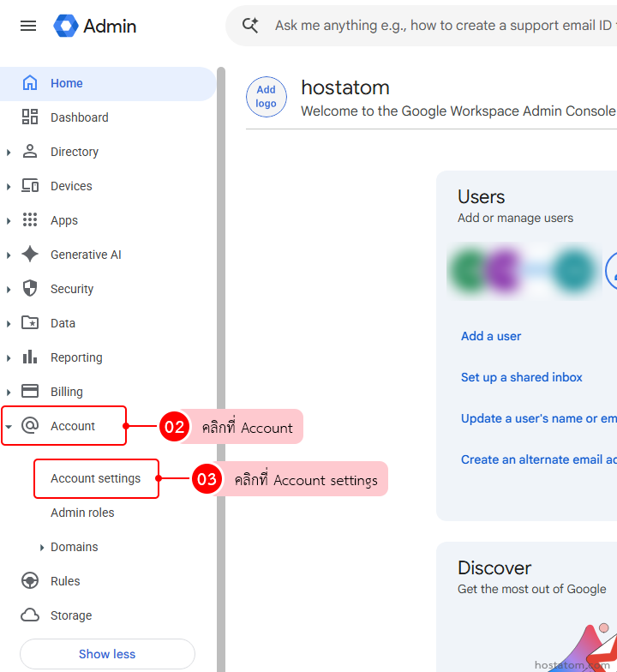Expand the Billing section arrow
The image size is (617, 672).
pyautogui.click(x=9, y=393)
